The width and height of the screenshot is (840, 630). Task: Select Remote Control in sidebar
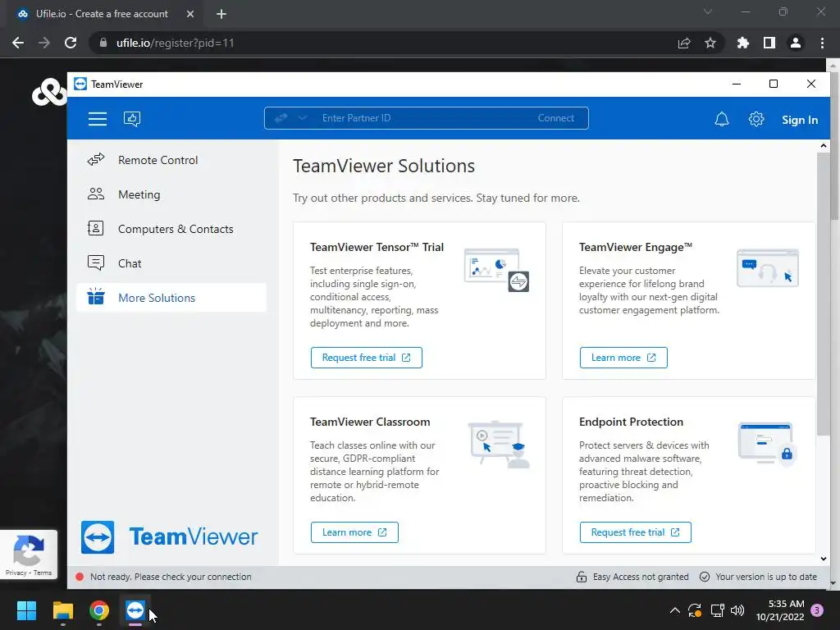tap(171, 160)
